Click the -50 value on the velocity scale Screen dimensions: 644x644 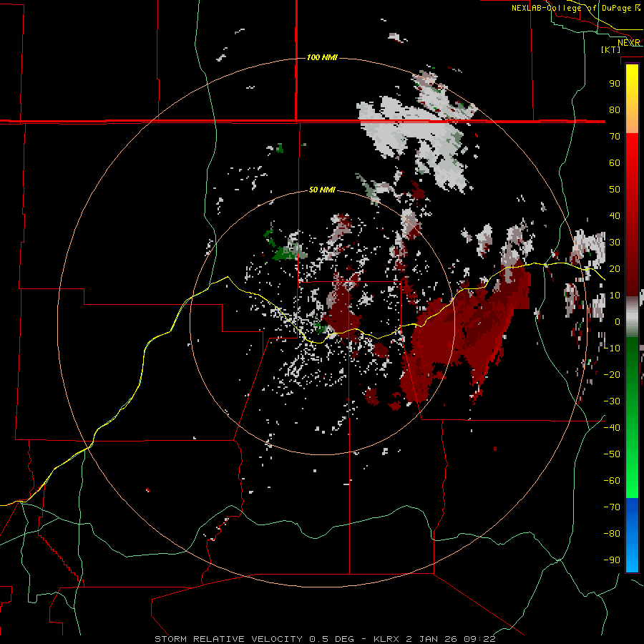click(x=612, y=454)
